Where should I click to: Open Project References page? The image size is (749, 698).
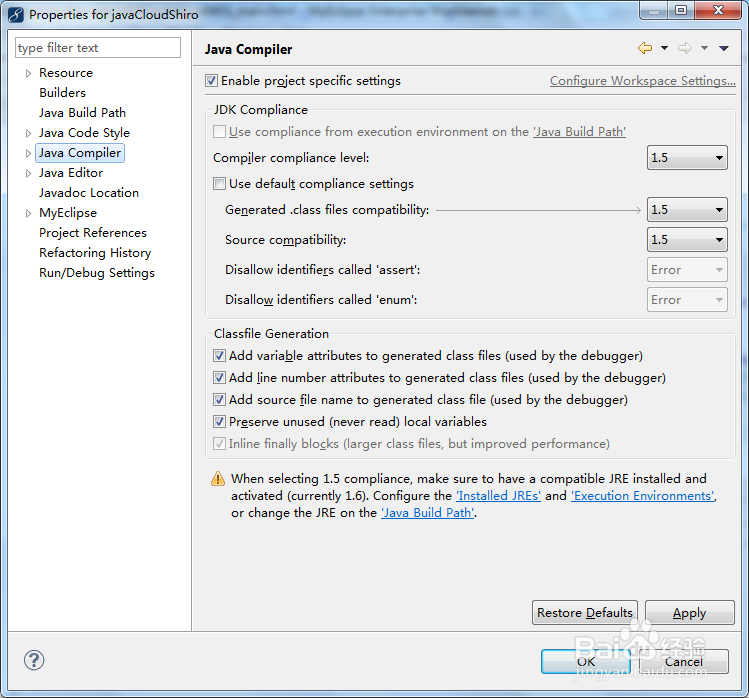93,233
